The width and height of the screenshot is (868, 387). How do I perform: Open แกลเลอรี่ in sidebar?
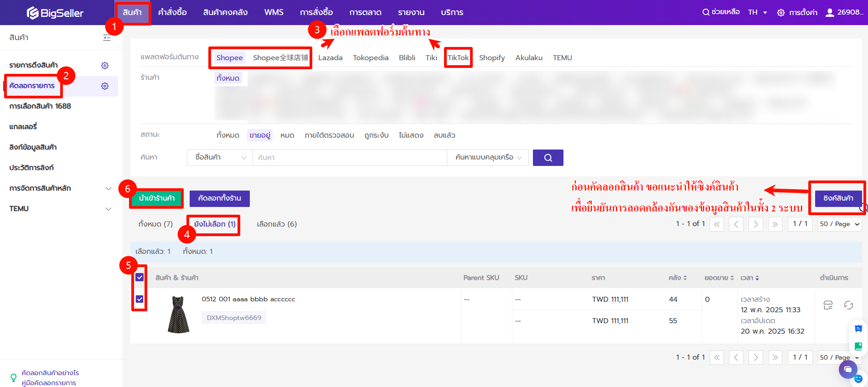(x=23, y=127)
